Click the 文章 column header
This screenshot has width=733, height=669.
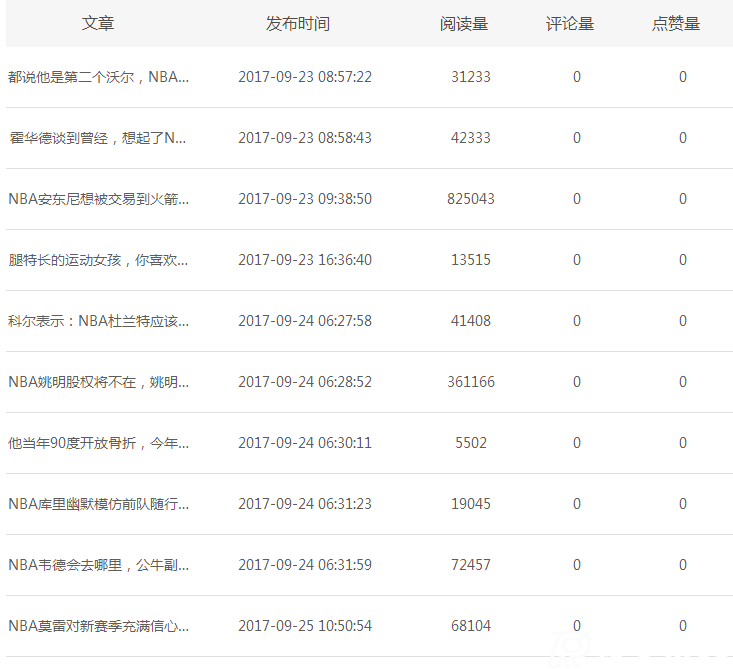(x=98, y=23)
